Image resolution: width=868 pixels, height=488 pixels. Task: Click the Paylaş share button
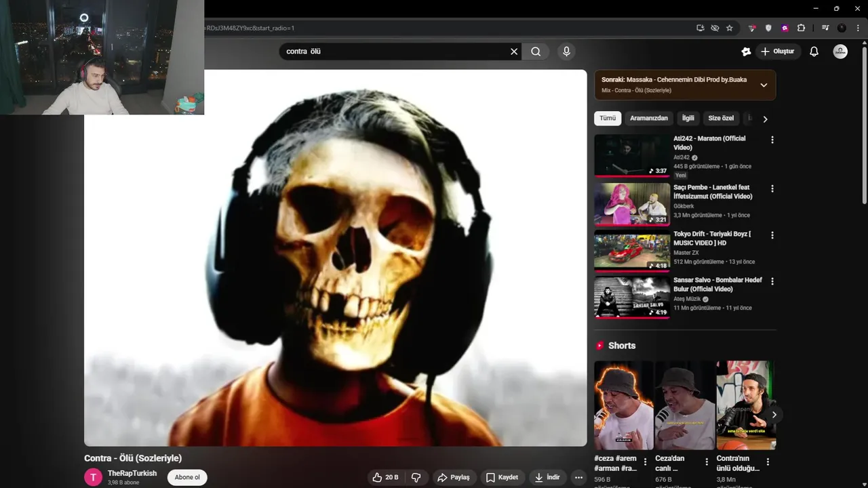454,477
